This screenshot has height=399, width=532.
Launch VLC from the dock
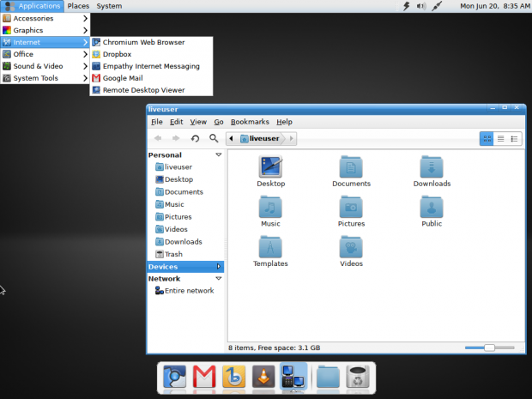click(263, 377)
